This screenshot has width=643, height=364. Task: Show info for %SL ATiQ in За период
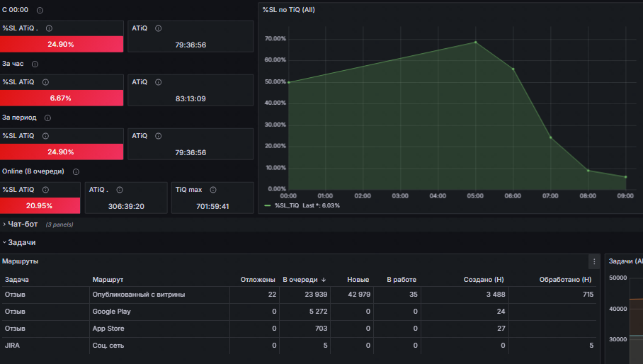coord(45,136)
